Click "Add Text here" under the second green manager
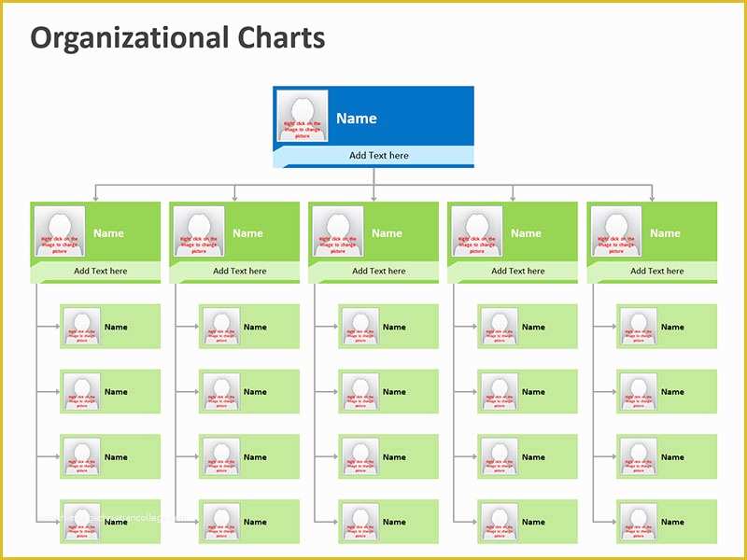This screenshot has width=747, height=560. (240, 271)
